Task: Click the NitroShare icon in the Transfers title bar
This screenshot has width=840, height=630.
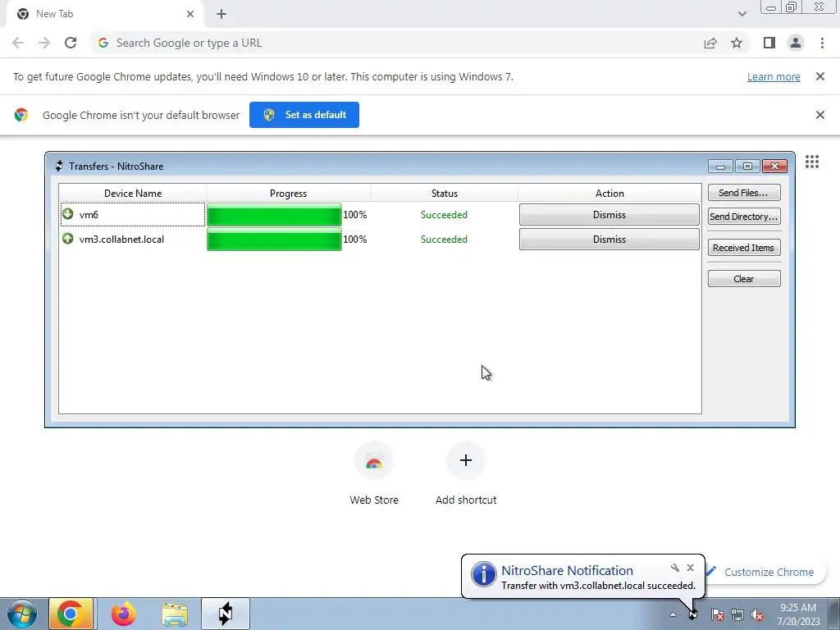Action: tap(59, 166)
